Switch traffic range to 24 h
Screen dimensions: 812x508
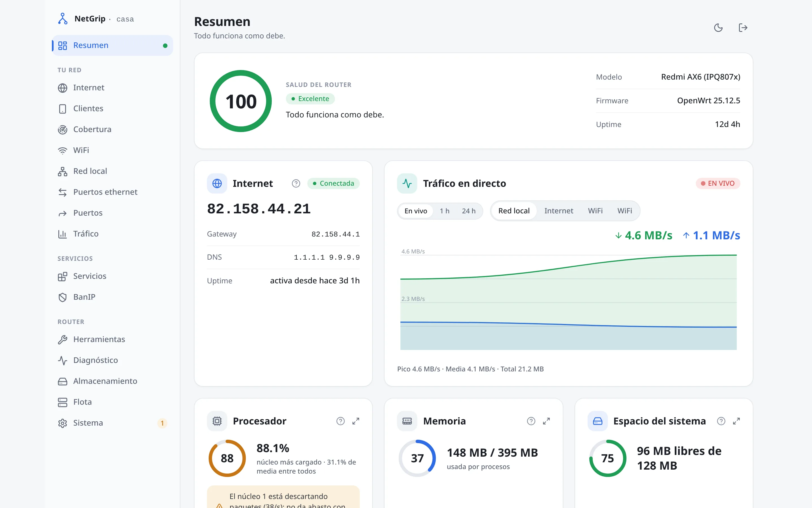pos(468,211)
